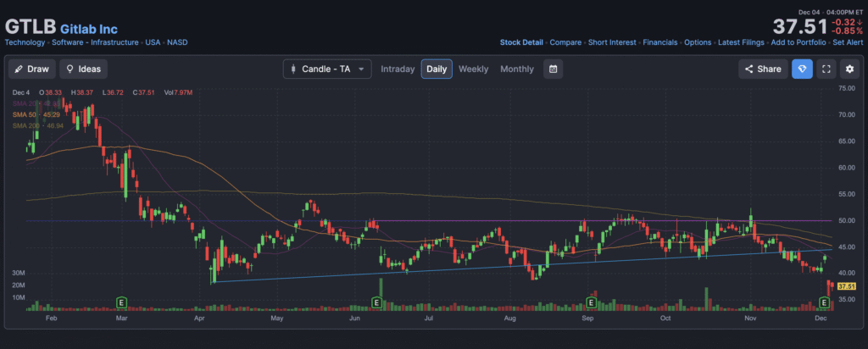Viewport: 868px width, 349px height.
Task: Open the Draw tool
Action: pos(32,69)
